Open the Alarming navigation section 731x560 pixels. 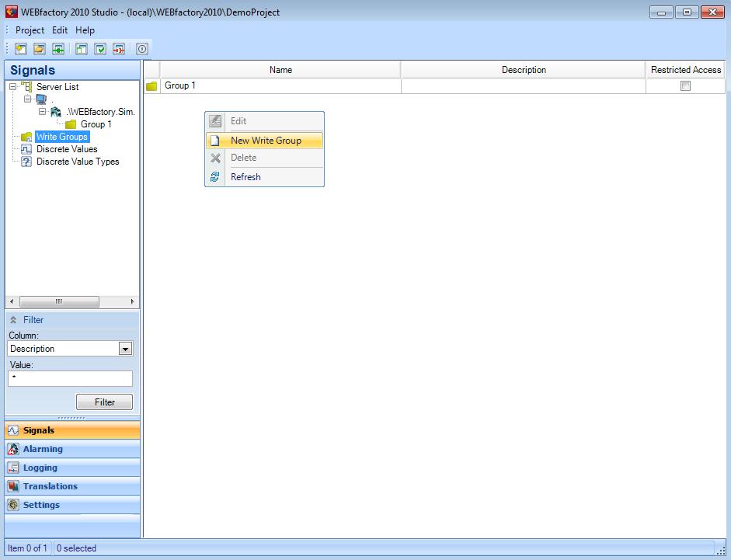pyautogui.click(x=43, y=449)
